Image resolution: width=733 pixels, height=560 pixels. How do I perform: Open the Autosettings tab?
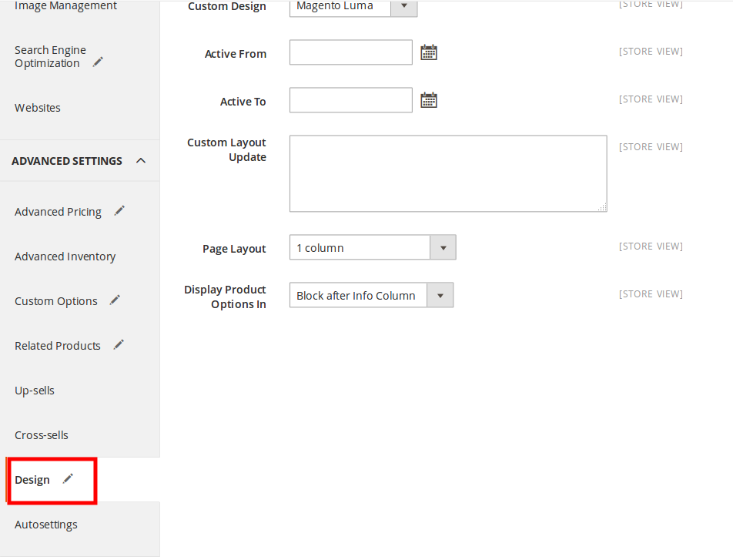(46, 525)
